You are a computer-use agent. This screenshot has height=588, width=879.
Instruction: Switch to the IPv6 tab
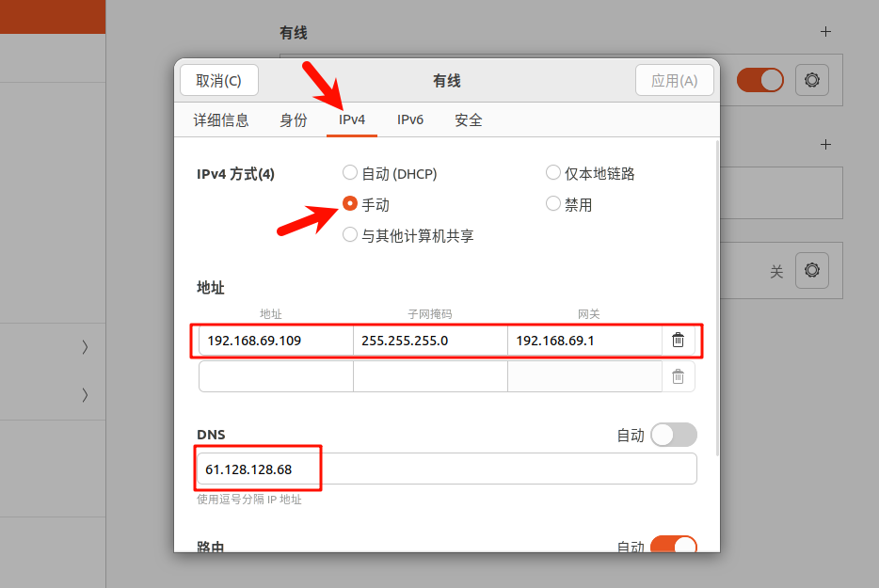coord(410,120)
